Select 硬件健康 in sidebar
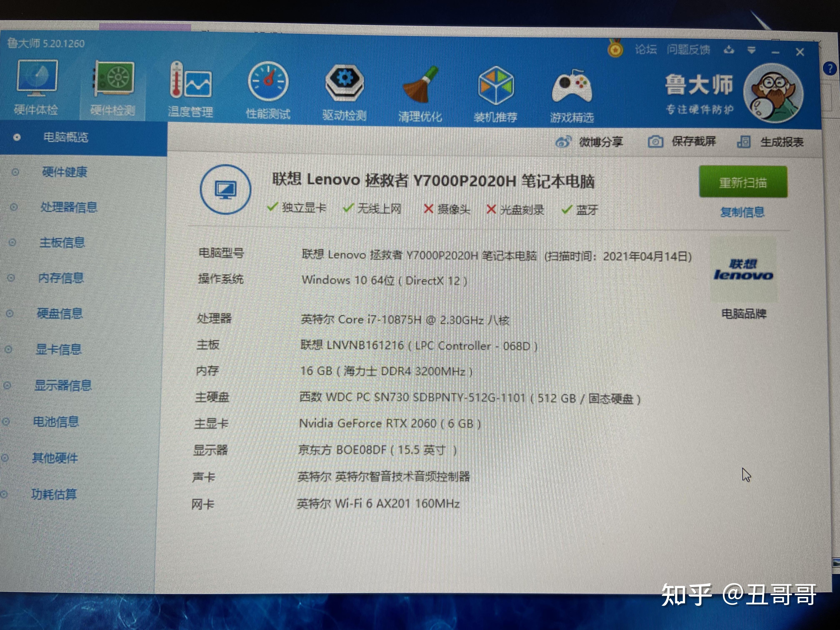Screen dimensions: 840x630 tap(65, 172)
